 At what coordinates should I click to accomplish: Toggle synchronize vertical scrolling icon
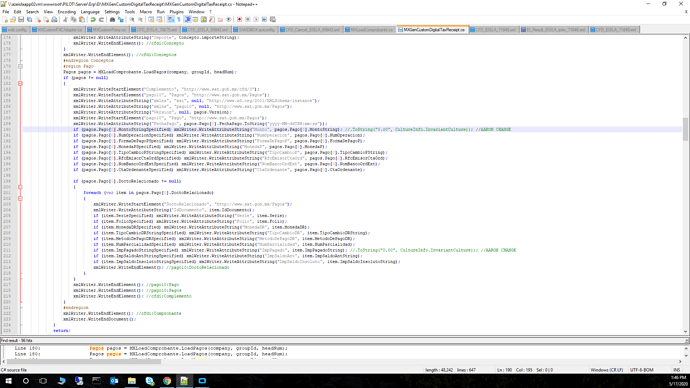[151, 19]
